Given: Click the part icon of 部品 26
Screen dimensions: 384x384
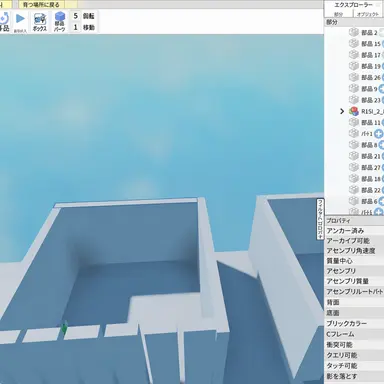Looking at the screenshot, I should 353,77.
